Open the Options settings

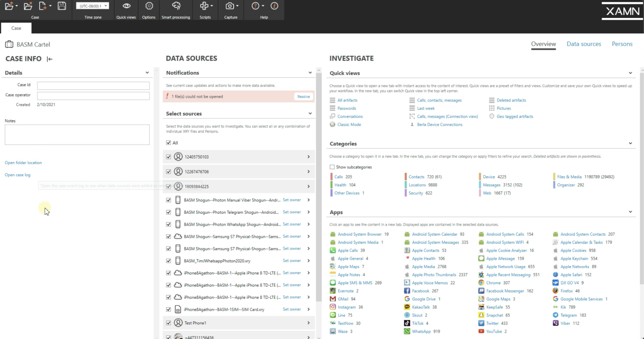pos(148,5)
